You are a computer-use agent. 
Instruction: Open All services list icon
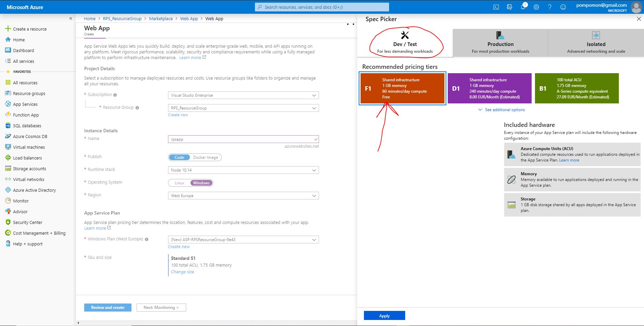pos(8,61)
